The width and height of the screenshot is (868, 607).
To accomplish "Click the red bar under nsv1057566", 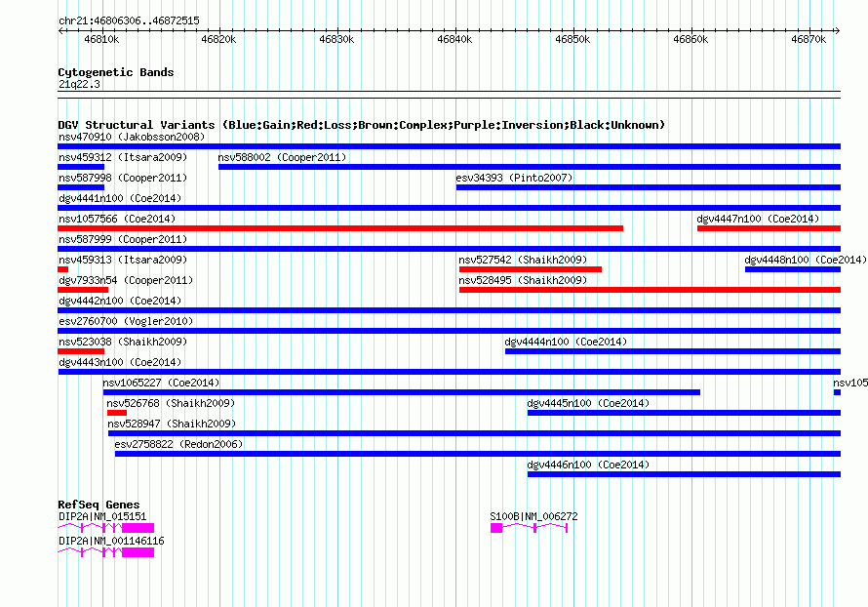I will pos(340,228).
